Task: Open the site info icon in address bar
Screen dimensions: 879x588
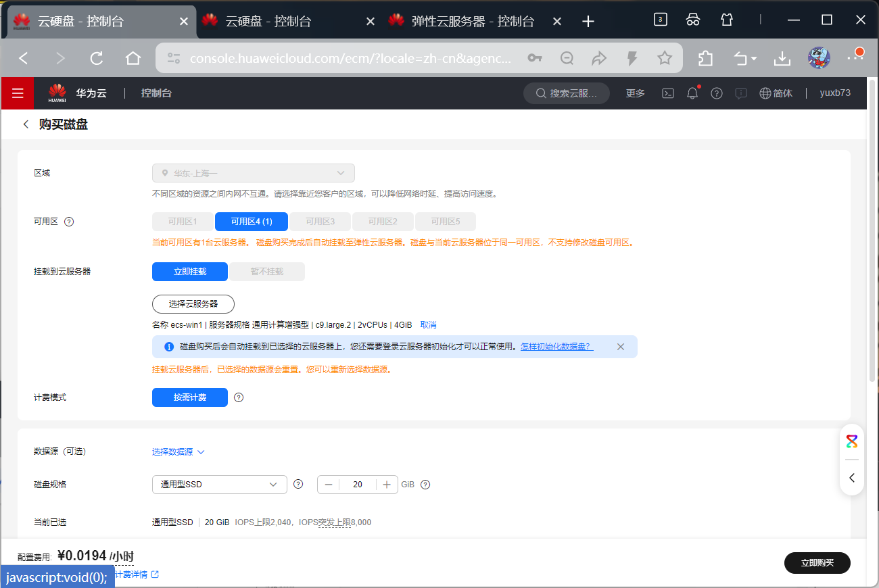Action: [x=174, y=58]
